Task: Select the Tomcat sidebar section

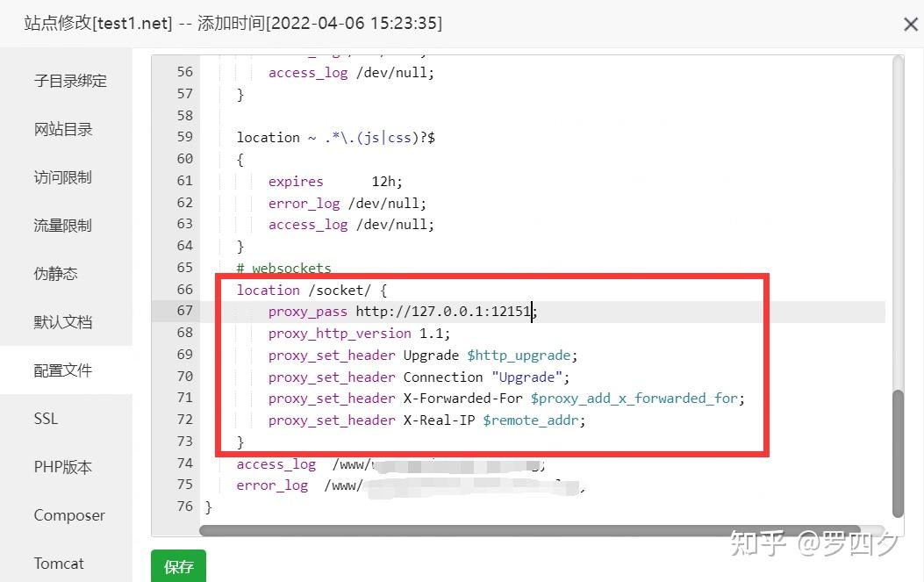Action: pos(59,563)
